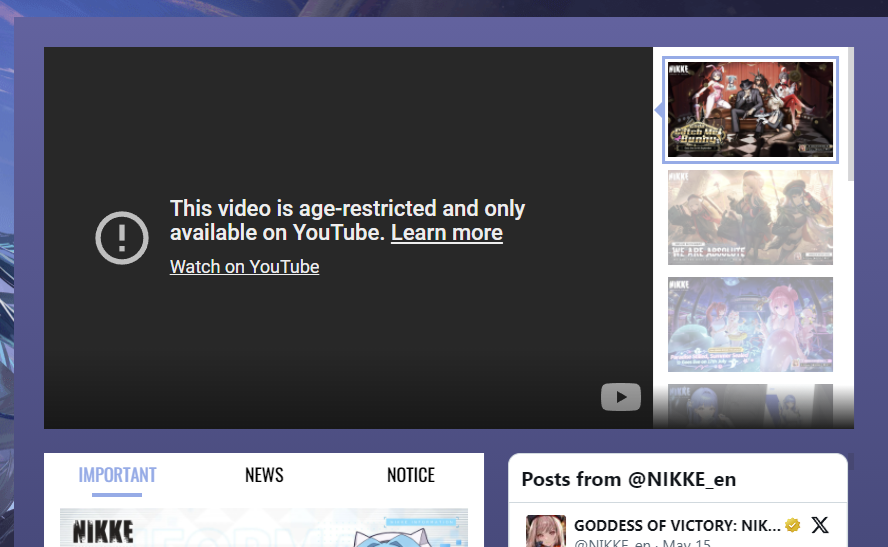Open Watch on YouTube link
Viewport: 888px width, 547px height.
click(245, 267)
